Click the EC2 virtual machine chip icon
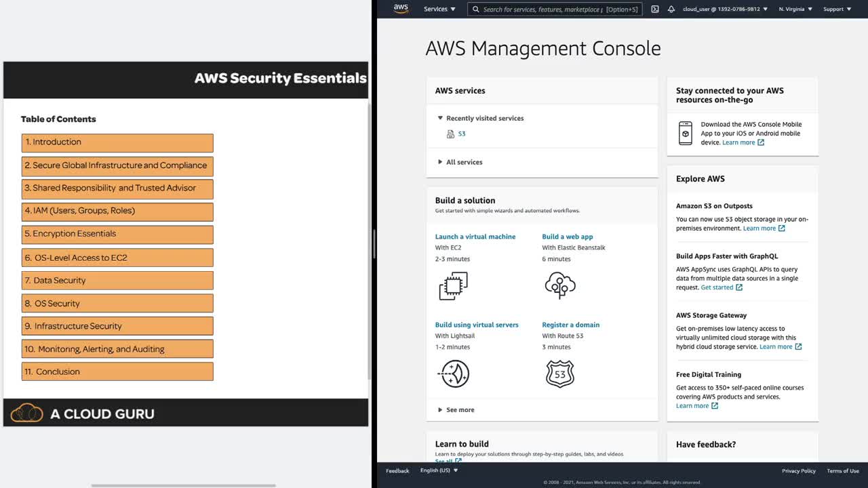 [453, 285]
